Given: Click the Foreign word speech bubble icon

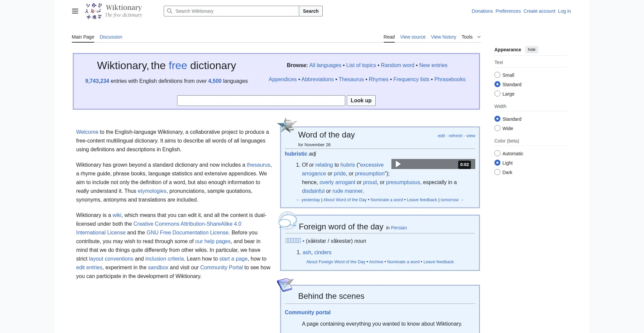Looking at the screenshot, I should [287, 221].
